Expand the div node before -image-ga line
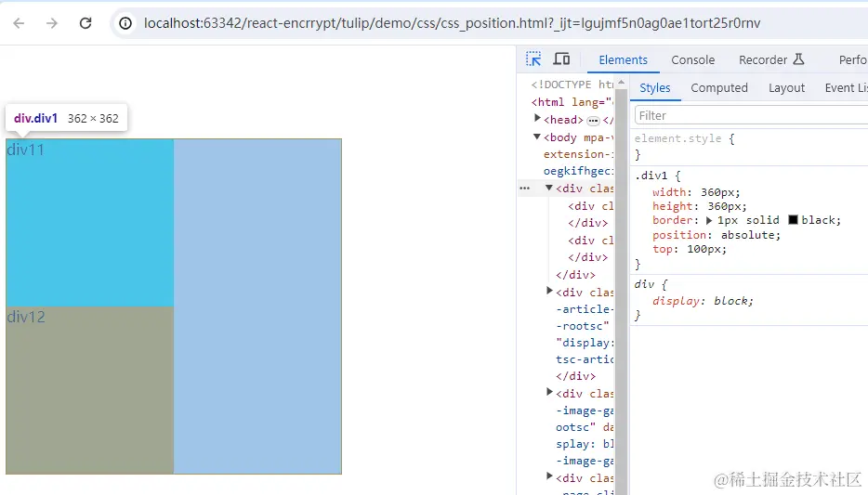 tap(549, 392)
